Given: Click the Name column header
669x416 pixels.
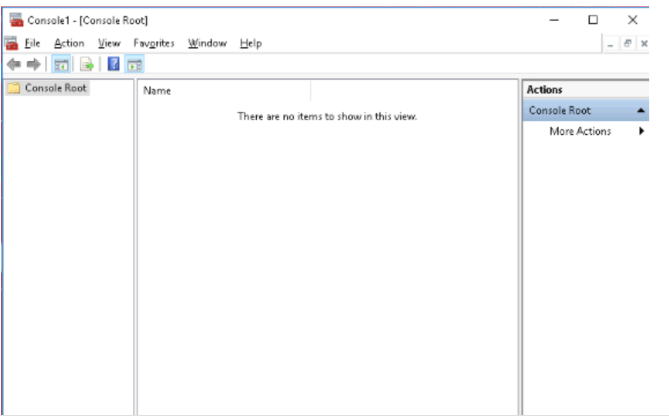Looking at the screenshot, I should (x=224, y=90).
